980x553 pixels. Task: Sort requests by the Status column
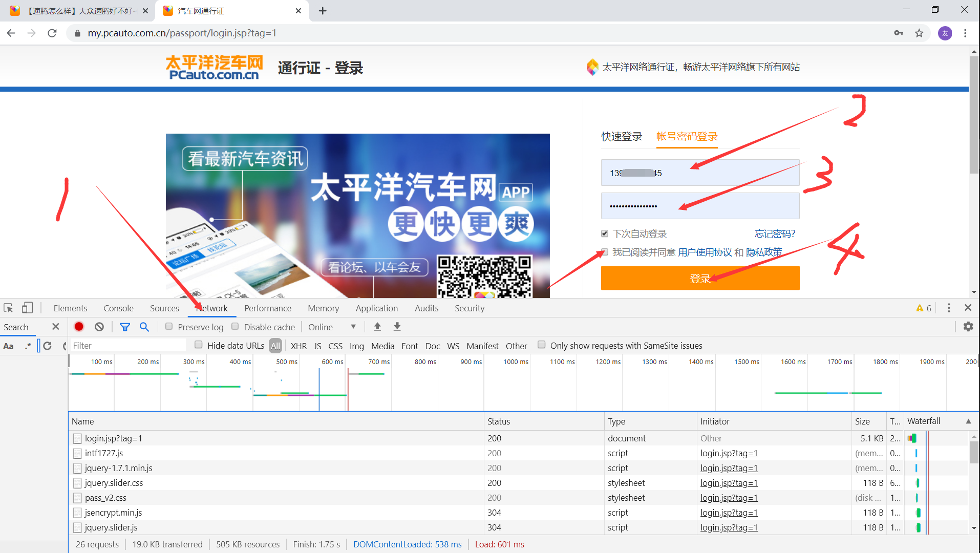(x=544, y=421)
